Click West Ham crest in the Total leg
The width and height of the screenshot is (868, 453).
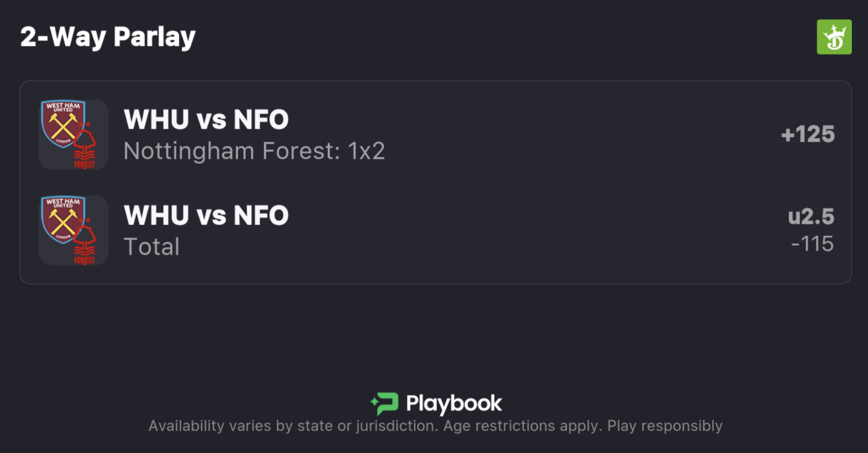coord(63,219)
